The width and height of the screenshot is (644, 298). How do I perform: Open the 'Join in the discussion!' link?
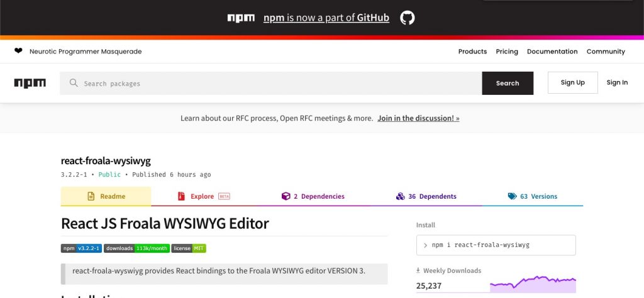418,118
